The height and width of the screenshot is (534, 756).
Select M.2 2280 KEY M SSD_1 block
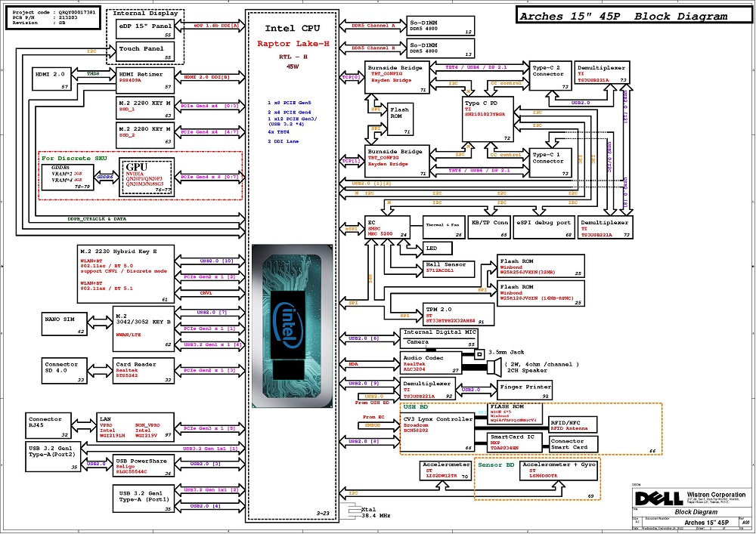tap(145, 108)
